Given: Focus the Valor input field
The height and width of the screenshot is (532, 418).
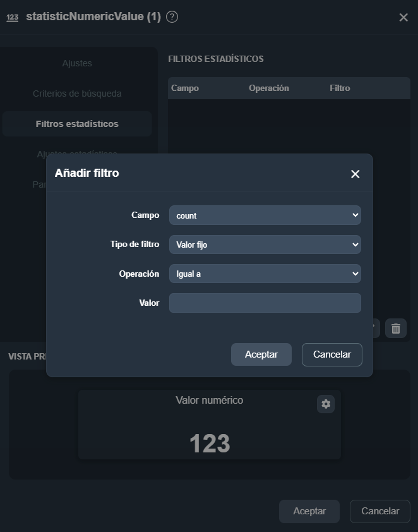Looking at the screenshot, I should tap(265, 303).
